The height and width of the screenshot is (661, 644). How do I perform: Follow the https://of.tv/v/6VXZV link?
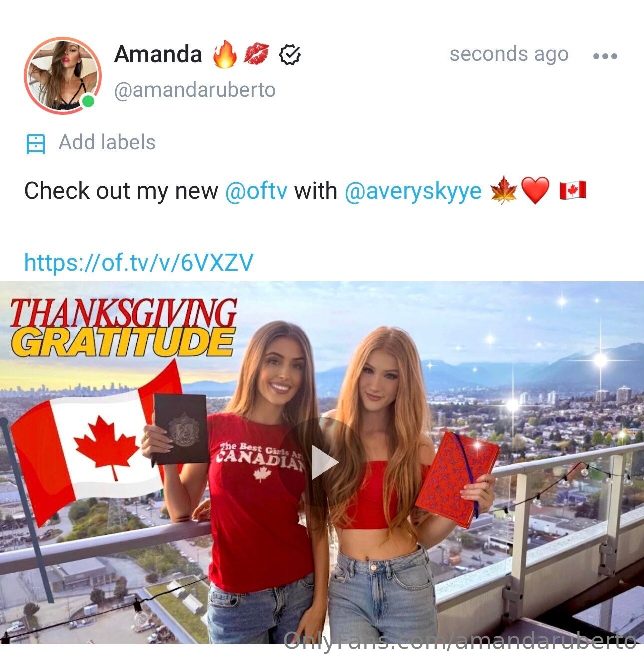139,262
